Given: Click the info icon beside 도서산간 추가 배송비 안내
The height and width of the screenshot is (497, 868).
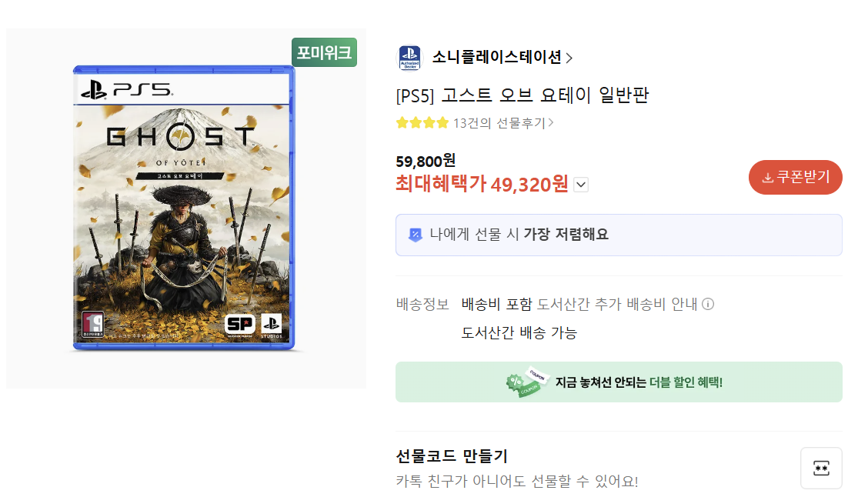Looking at the screenshot, I should [x=708, y=304].
